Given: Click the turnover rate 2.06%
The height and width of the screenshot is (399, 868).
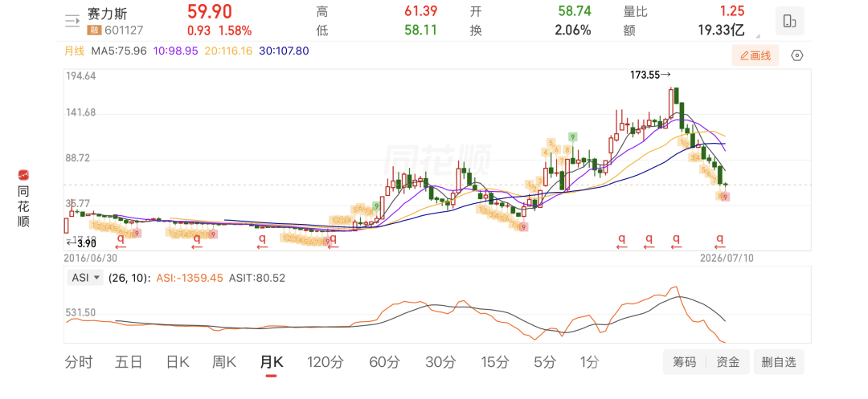Looking at the screenshot, I should coord(573,30).
